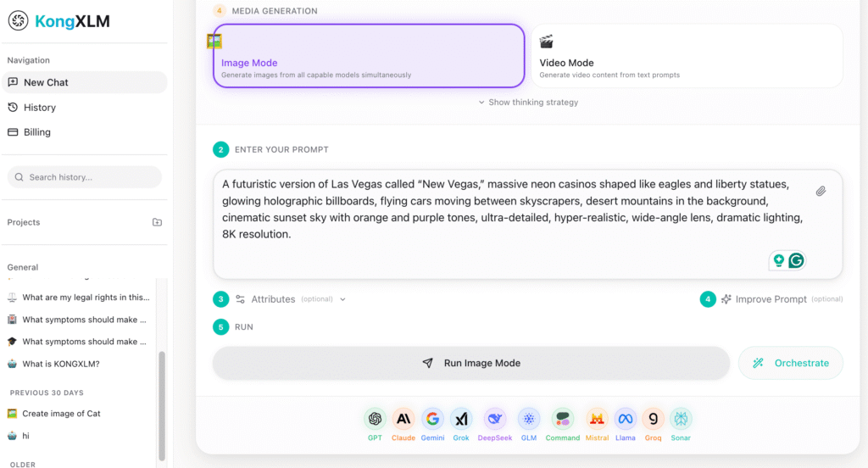Open Billing in the navigation sidebar

point(36,132)
